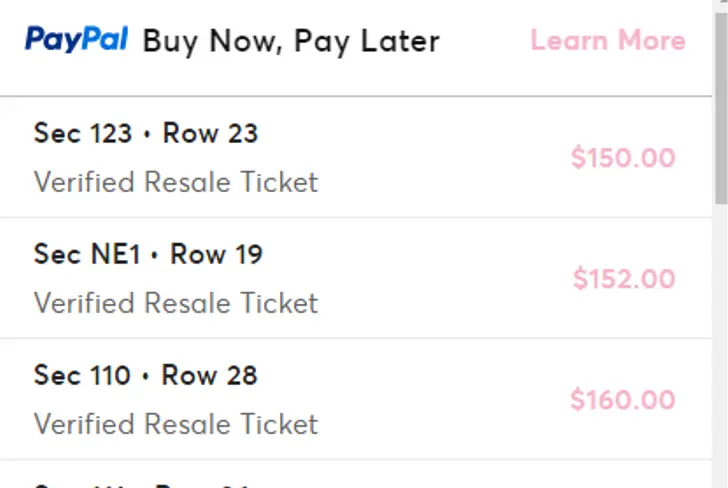Click the $150.00 price
Image resolution: width=728 pixels, height=488 pixels.
[x=623, y=158]
